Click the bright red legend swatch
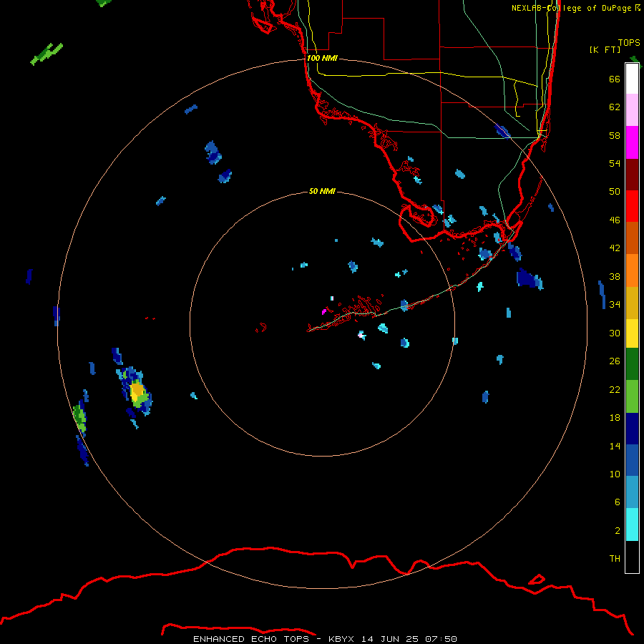This screenshot has width=644, height=644. pyautogui.click(x=632, y=206)
